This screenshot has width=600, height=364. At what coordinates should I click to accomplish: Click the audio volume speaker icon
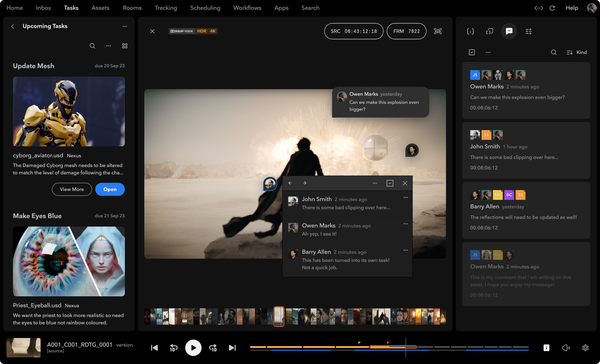566,348
